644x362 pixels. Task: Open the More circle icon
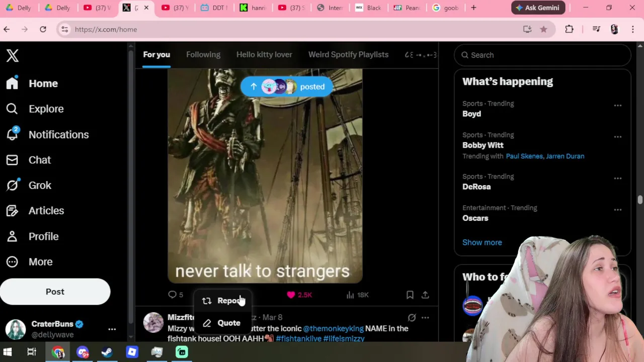[x=12, y=261]
